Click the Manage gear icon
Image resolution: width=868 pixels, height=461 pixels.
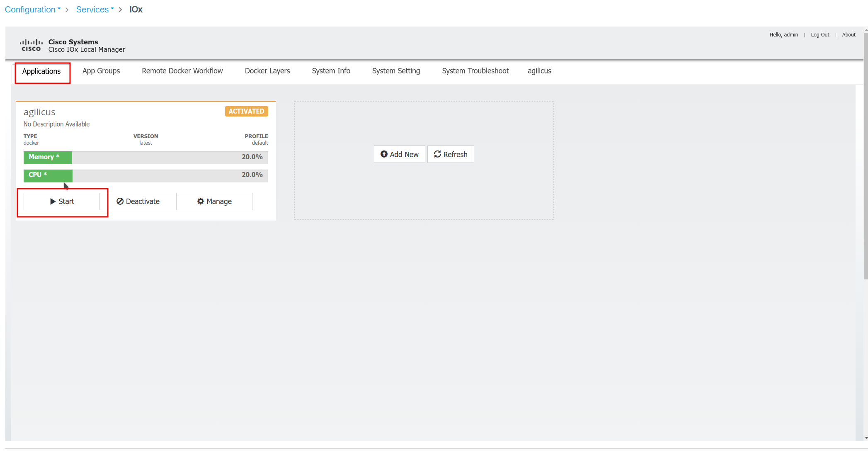click(201, 201)
